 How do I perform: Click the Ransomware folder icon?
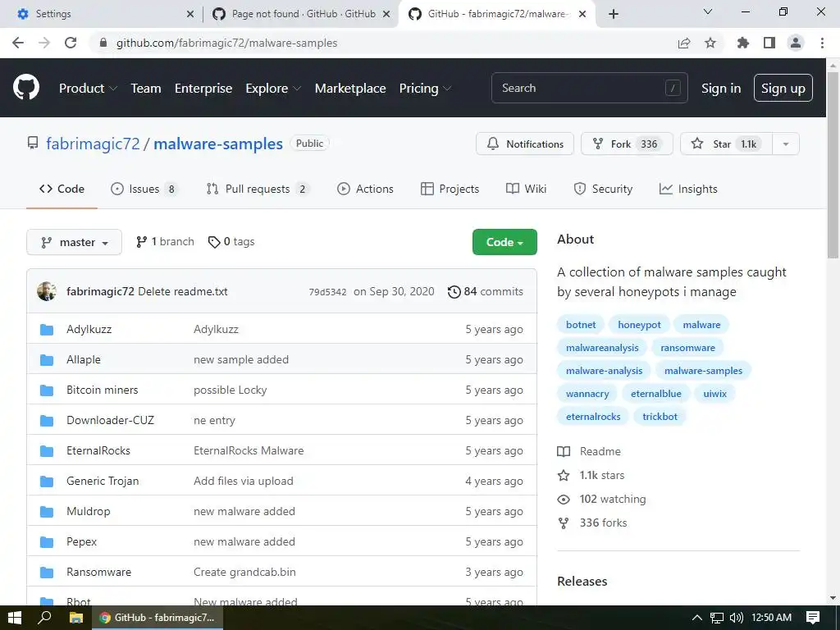(x=47, y=572)
